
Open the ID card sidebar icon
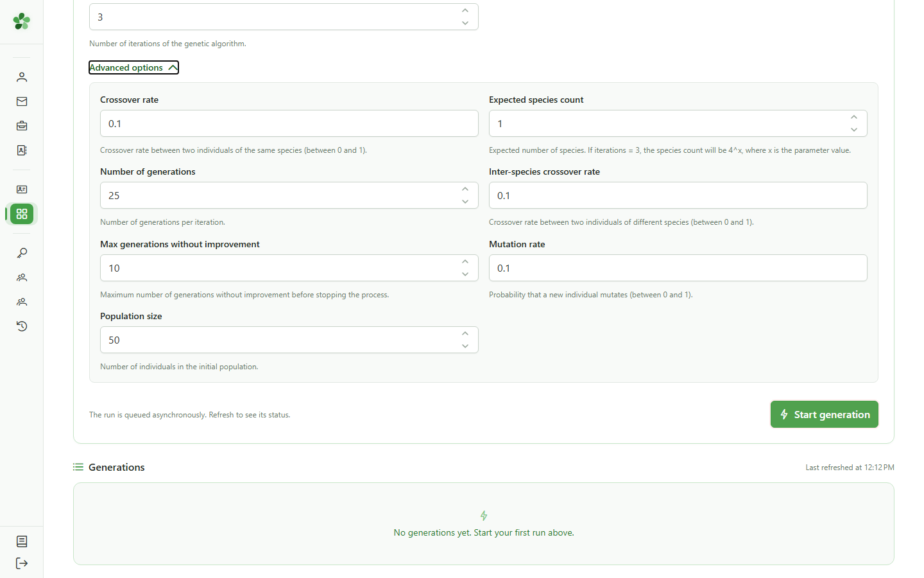pos(22,189)
